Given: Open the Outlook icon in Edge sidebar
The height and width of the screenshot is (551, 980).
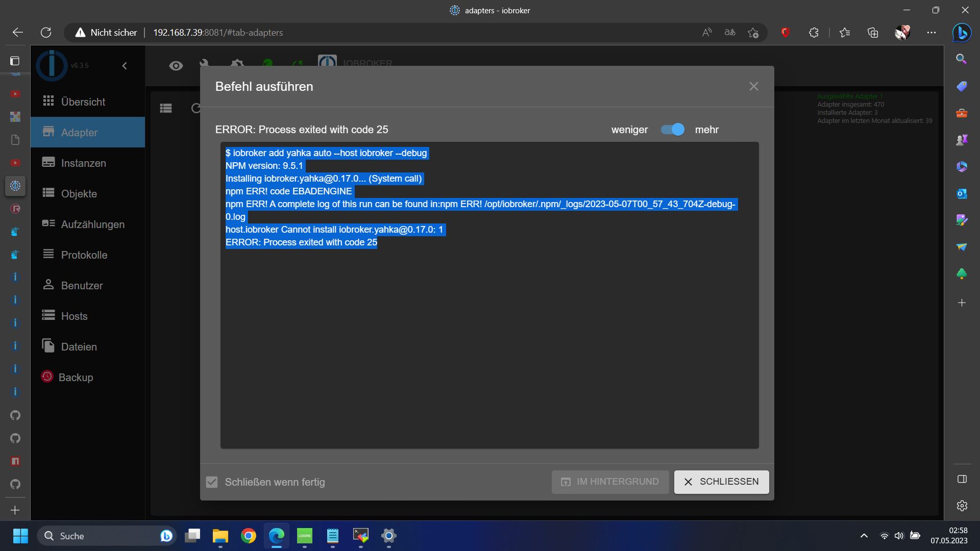Looking at the screenshot, I should [962, 193].
